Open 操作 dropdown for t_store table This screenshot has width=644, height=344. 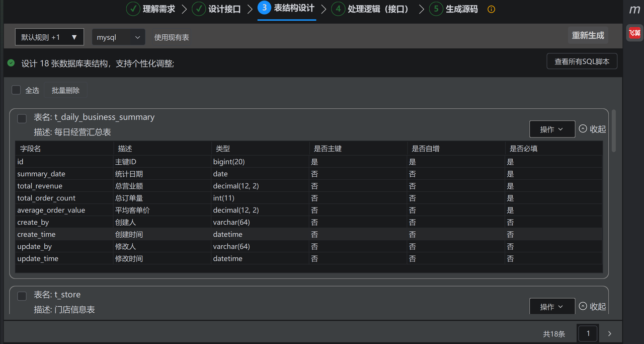(x=552, y=306)
